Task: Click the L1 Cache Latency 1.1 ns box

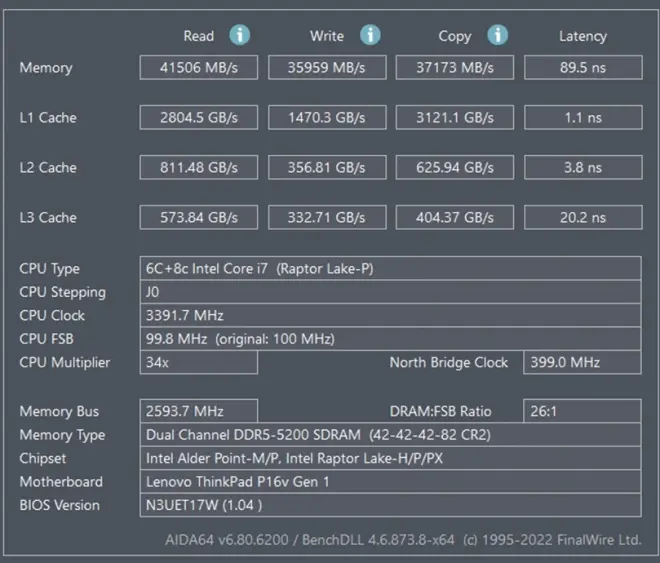Action: 582,117
